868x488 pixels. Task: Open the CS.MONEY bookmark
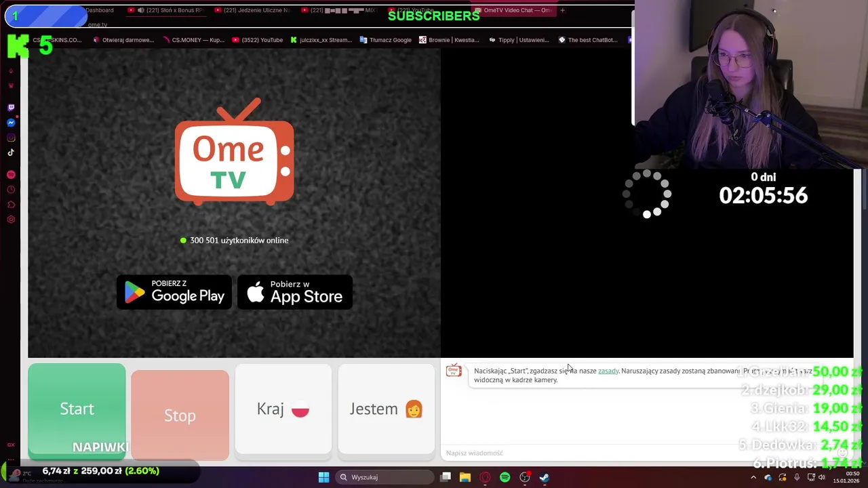[x=193, y=40]
